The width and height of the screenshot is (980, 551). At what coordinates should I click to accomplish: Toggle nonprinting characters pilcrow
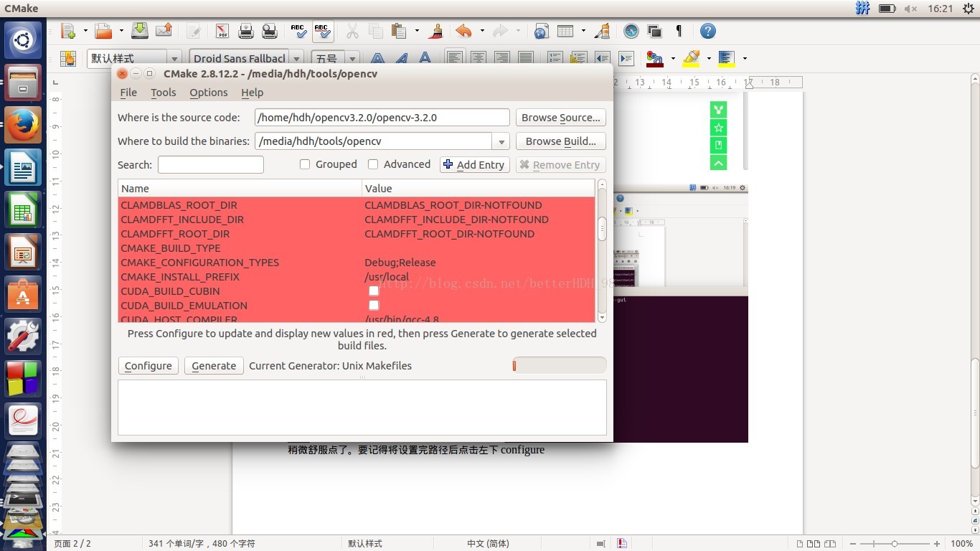click(x=679, y=31)
